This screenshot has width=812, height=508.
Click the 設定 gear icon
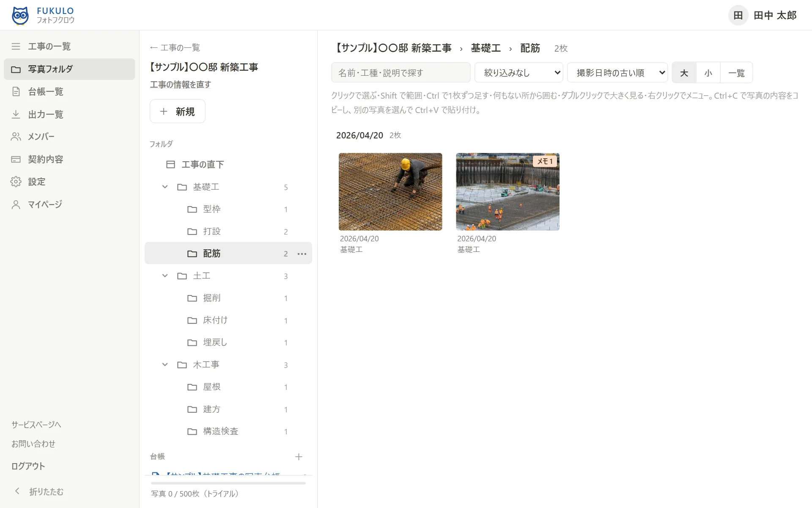click(x=16, y=182)
